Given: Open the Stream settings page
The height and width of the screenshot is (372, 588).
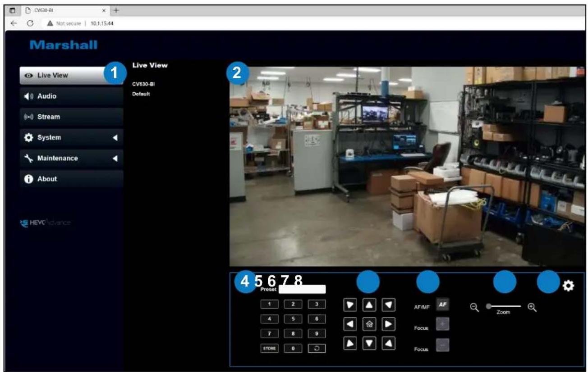Looking at the screenshot, I should point(71,117).
